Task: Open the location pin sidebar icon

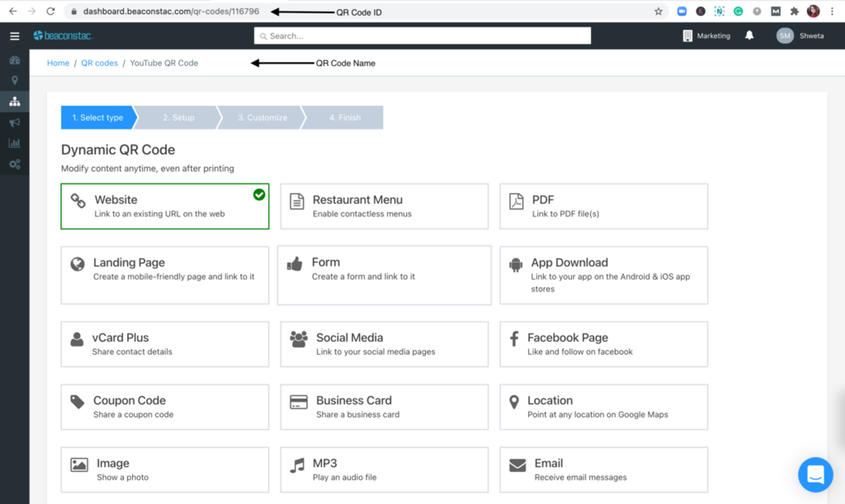Action: [x=15, y=81]
